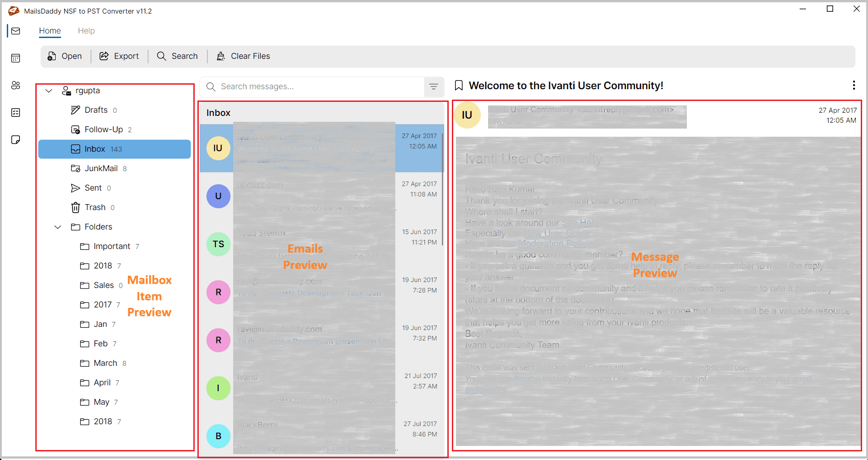Select the Follow-Up folder

[x=115, y=129]
